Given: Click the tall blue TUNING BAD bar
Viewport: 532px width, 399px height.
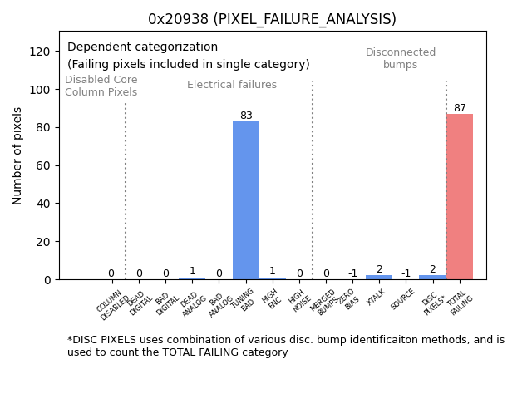Looking at the screenshot, I should point(246,200).
